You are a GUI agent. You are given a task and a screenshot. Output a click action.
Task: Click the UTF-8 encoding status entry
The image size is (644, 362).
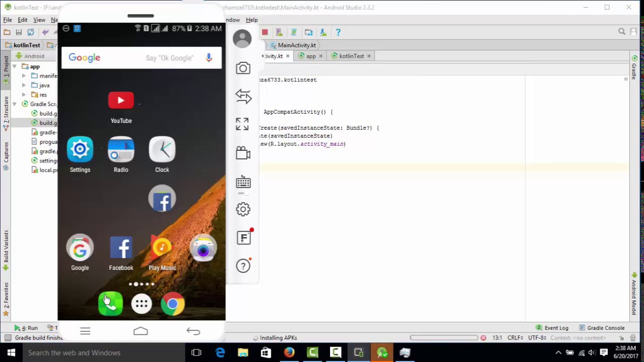click(x=537, y=338)
